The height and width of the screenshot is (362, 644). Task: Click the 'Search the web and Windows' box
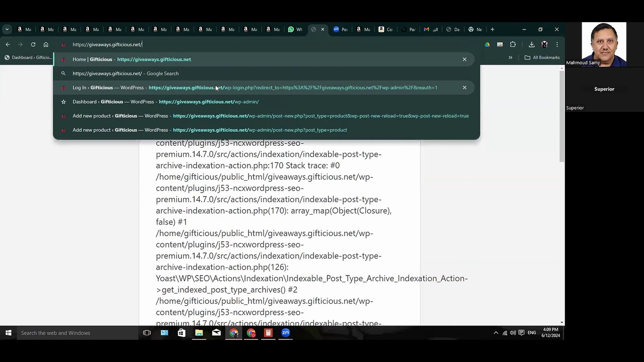pyautogui.click(x=77, y=333)
